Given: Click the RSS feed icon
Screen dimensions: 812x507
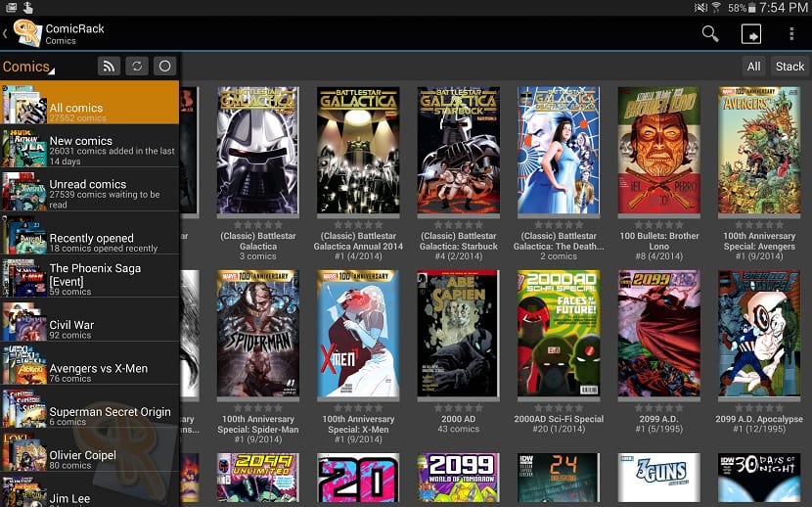Looking at the screenshot, I should (109, 67).
